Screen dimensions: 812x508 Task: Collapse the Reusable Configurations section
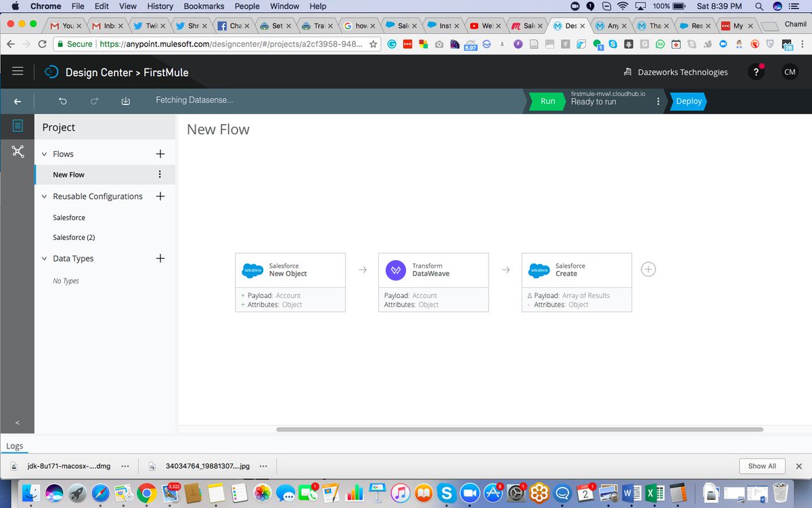pos(45,196)
